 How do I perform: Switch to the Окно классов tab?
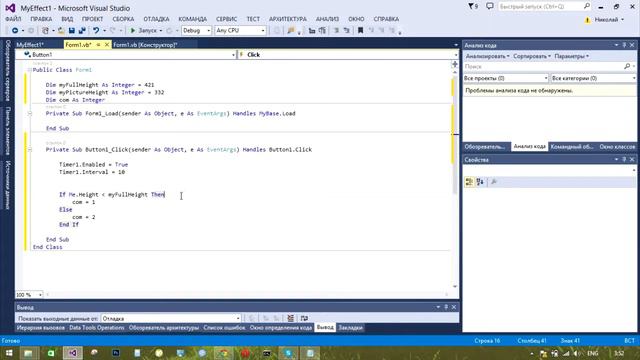tap(617, 147)
